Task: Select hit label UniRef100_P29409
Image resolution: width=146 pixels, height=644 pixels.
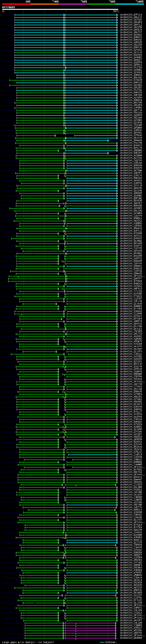Action: 131,80
